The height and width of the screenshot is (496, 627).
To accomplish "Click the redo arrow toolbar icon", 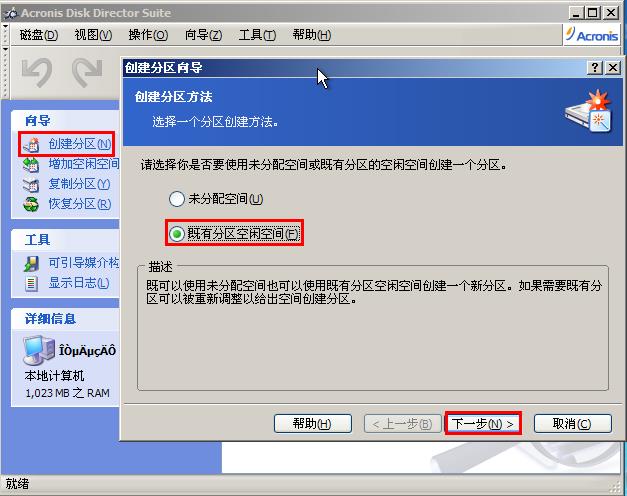I will [x=87, y=72].
